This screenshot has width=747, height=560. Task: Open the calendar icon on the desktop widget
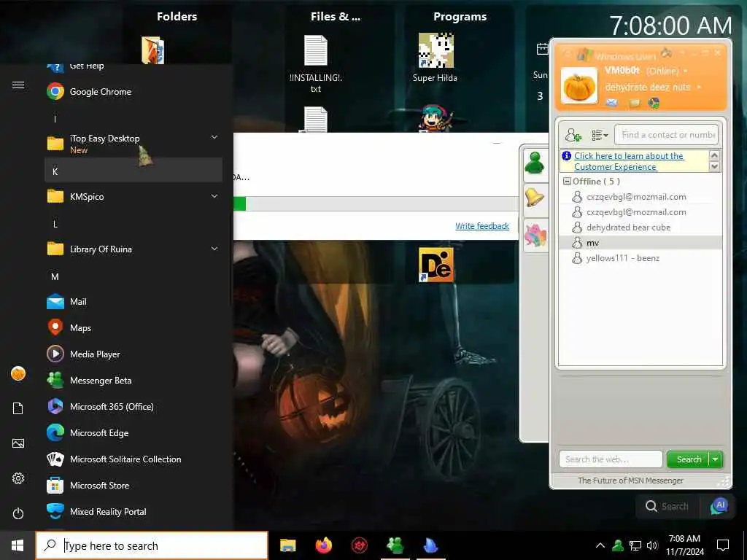coord(542,49)
